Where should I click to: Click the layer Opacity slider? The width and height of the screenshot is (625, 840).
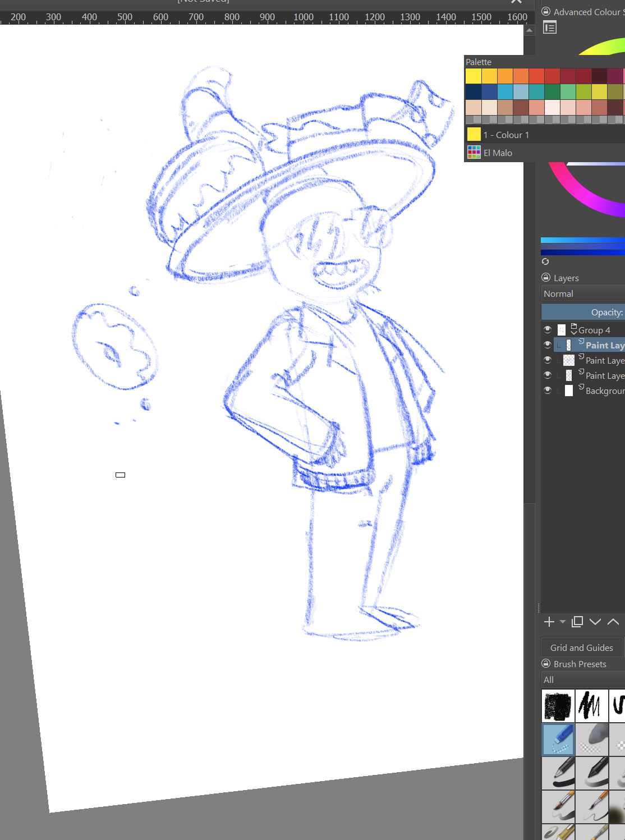[x=582, y=312]
